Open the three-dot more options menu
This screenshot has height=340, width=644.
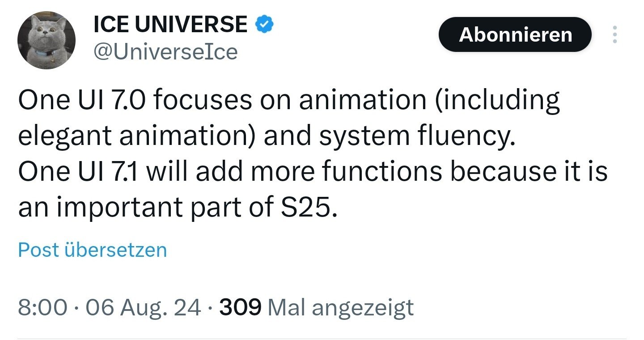coord(615,34)
